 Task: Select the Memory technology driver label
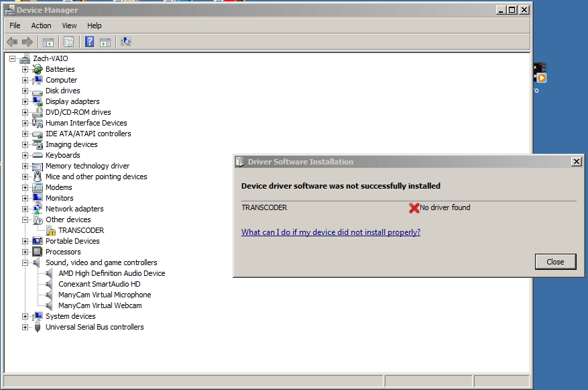87,166
